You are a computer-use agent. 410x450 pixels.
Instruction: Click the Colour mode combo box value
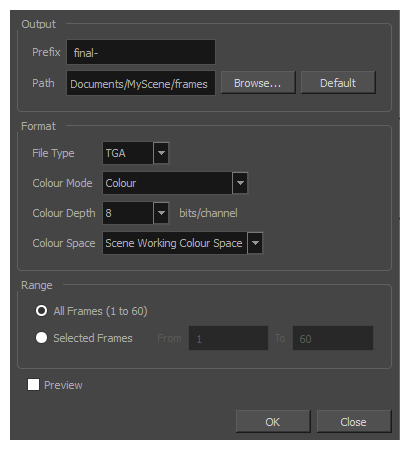(x=167, y=183)
